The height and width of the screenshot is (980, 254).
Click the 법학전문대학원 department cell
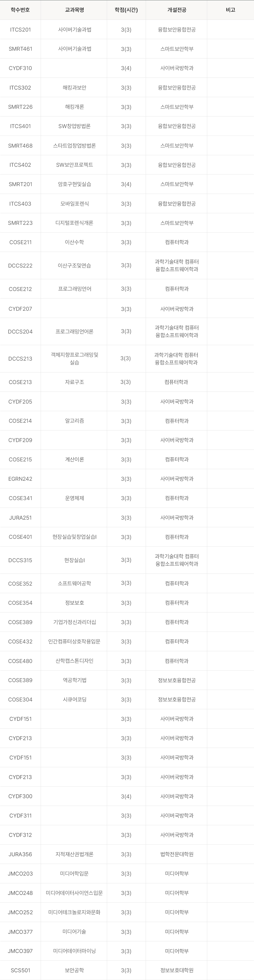(x=176, y=854)
